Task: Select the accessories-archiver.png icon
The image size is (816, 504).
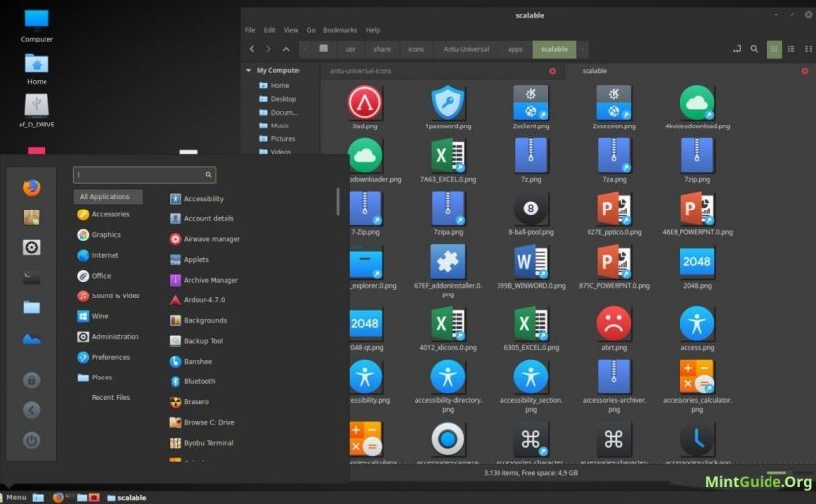Action: pos(614,377)
